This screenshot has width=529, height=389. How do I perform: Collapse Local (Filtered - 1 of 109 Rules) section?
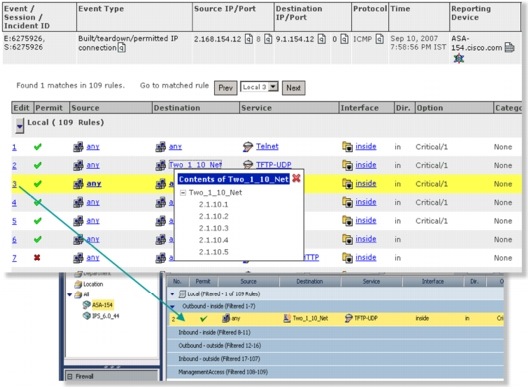tap(172, 294)
